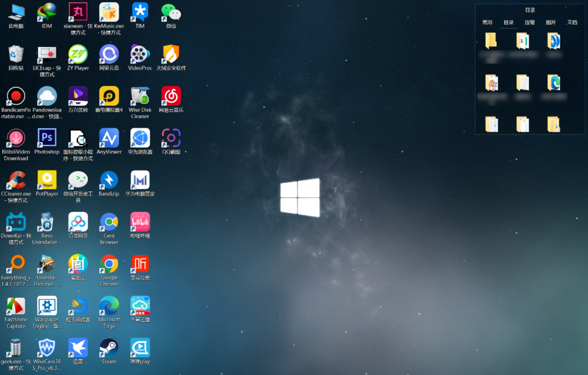
Task: Launch WiseCare365 Pro shortcut
Action: [47, 349]
